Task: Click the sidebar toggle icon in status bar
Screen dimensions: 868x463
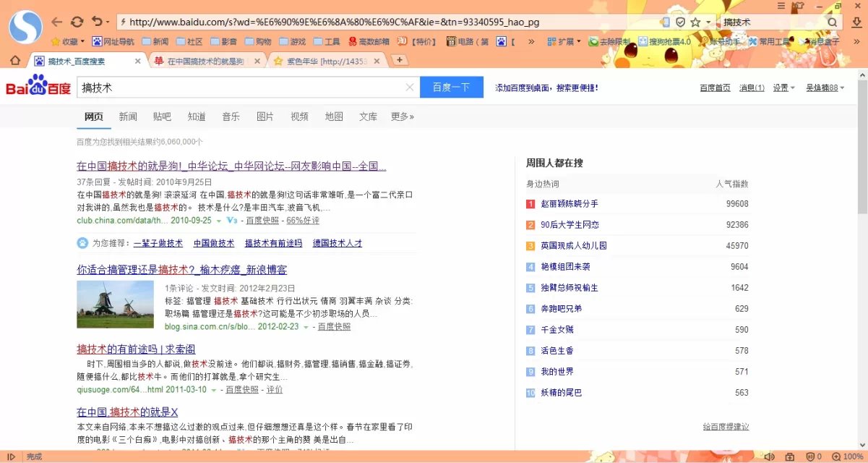Action: 12,456
